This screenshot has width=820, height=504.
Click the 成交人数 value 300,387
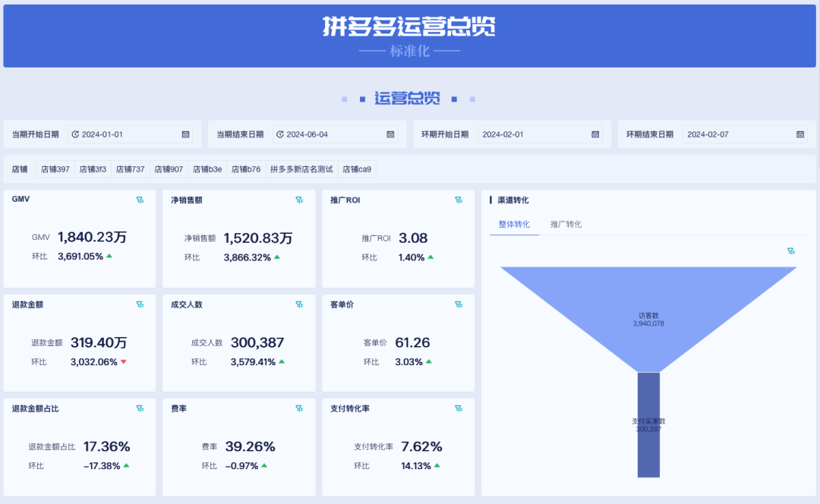tap(257, 343)
